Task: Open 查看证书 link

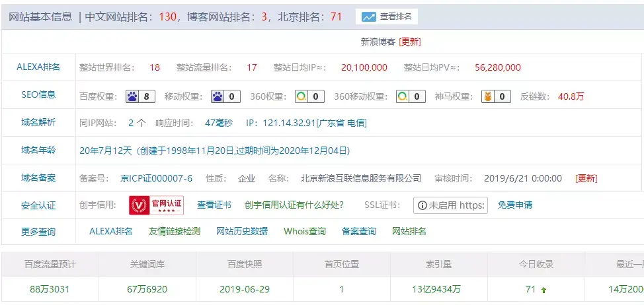Action: [x=214, y=205]
